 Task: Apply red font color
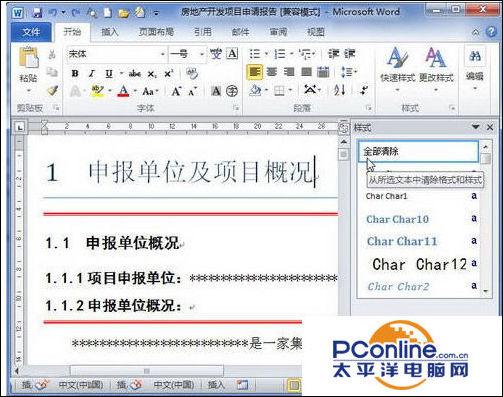pyautogui.click(x=123, y=91)
